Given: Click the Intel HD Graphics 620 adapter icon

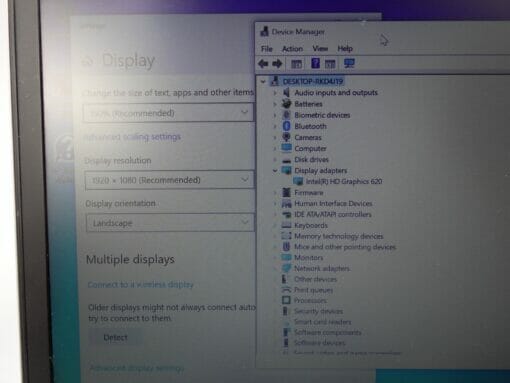Looking at the screenshot, I should tap(298, 181).
